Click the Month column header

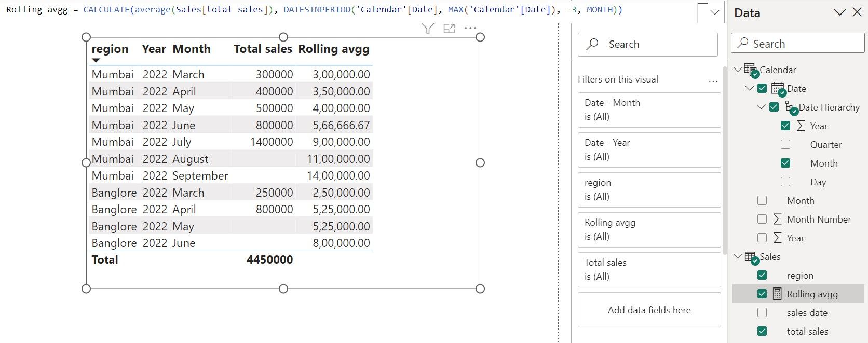click(192, 49)
